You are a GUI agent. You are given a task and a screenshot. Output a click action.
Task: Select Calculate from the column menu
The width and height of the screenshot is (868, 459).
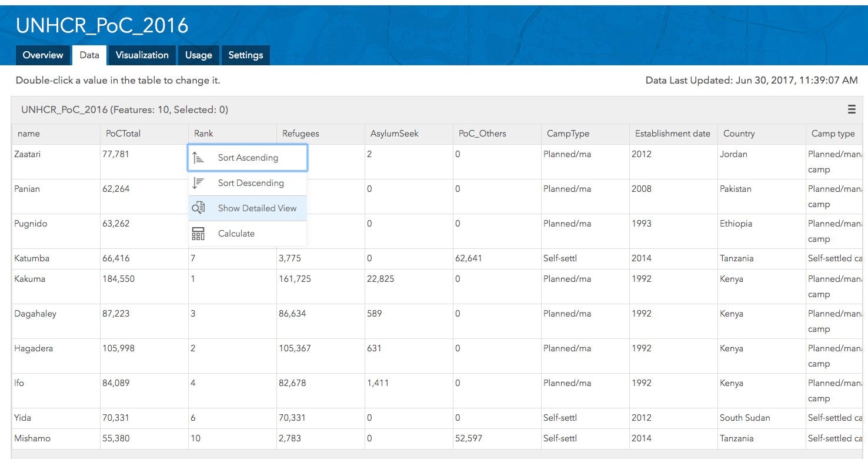tap(248, 234)
